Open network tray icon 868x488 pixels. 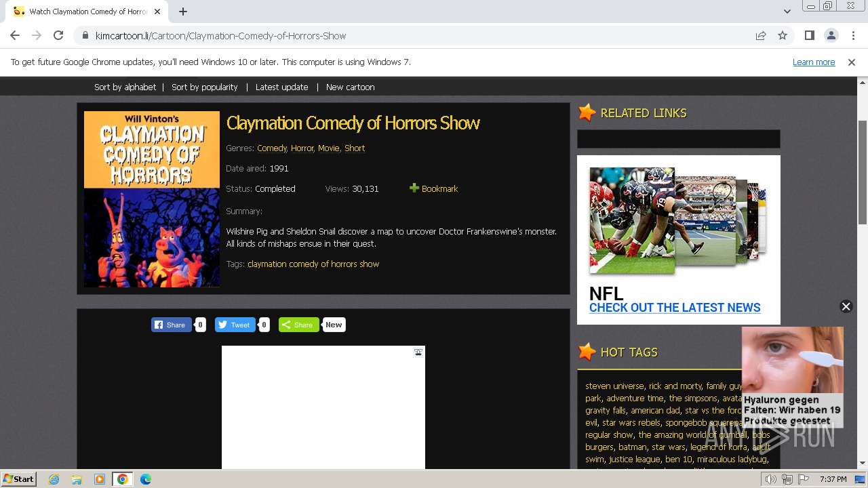[787, 479]
